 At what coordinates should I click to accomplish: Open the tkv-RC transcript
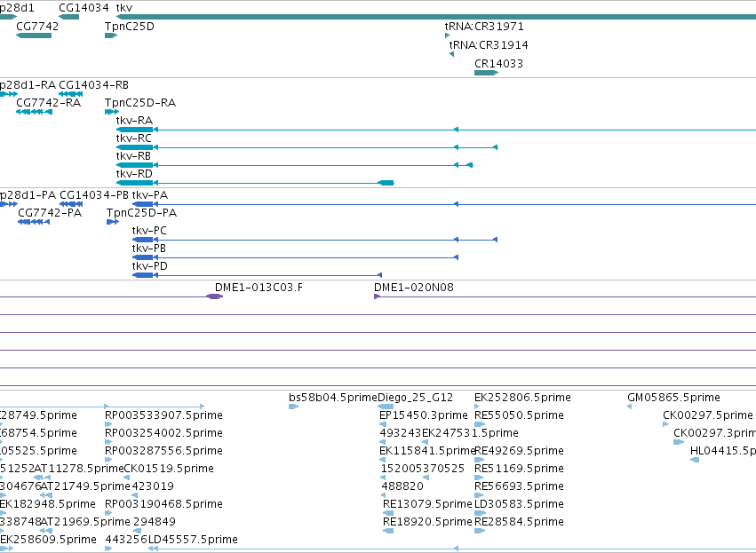pos(307,147)
